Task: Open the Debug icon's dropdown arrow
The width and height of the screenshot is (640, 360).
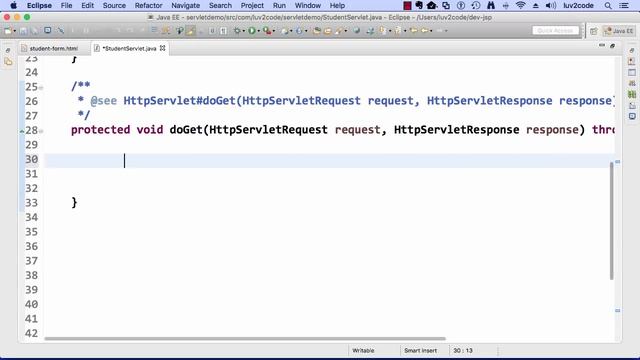Action: [x=244, y=31]
